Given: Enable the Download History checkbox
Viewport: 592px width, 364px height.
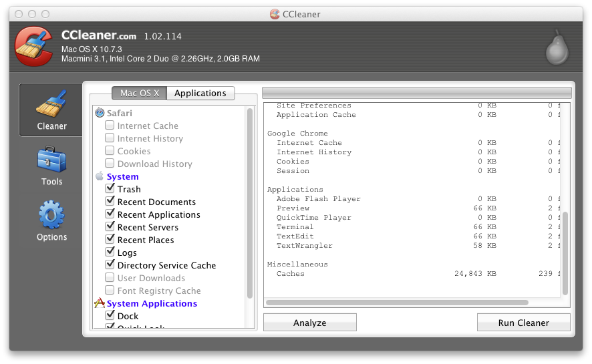Looking at the screenshot, I should tap(110, 163).
